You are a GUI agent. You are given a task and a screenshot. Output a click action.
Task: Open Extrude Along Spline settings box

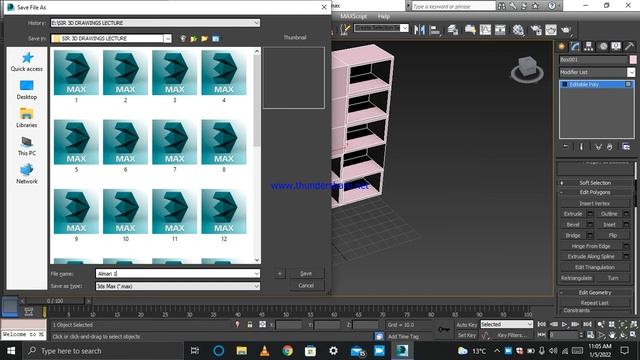[x=626, y=256]
